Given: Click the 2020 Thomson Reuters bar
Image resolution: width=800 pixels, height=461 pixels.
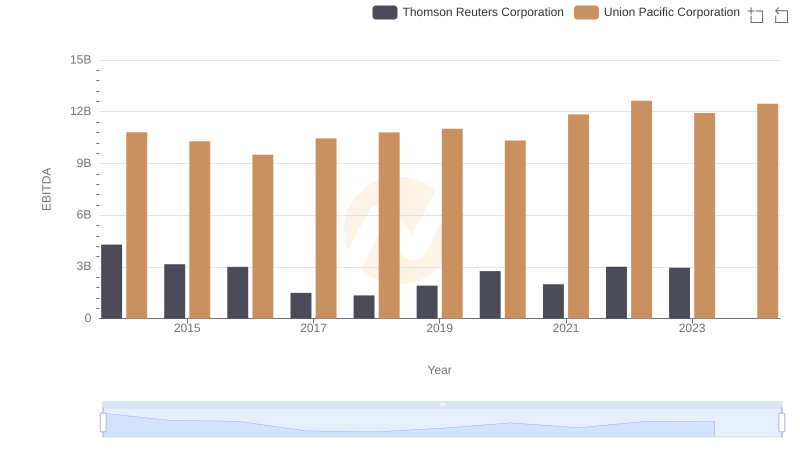Looking at the screenshot, I should tap(490, 295).
